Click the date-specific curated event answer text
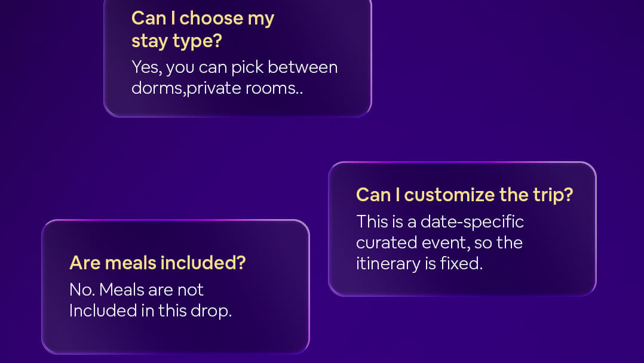644x363 pixels. click(440, 242)
